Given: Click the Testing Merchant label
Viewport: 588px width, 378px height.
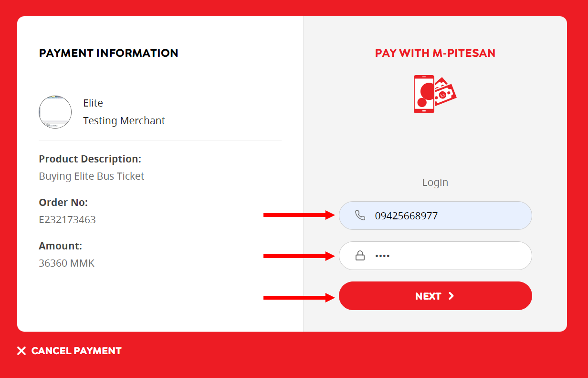Looking at the screenshot, I should [124, 121].
